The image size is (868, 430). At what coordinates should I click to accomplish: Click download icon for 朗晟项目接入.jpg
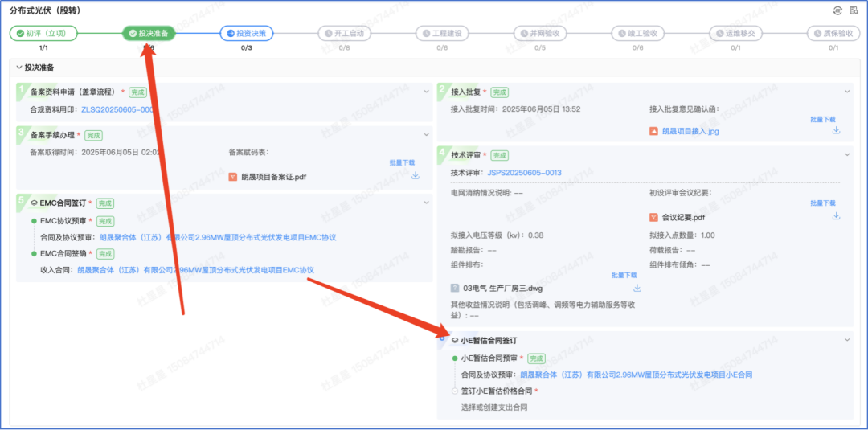point(836,130)
